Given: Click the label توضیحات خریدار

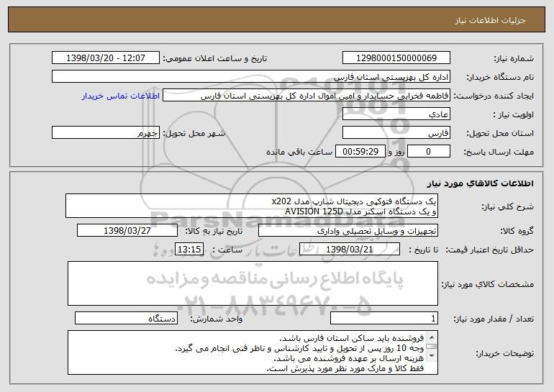Looking at the screenshot, I should [x=505, y=353].
